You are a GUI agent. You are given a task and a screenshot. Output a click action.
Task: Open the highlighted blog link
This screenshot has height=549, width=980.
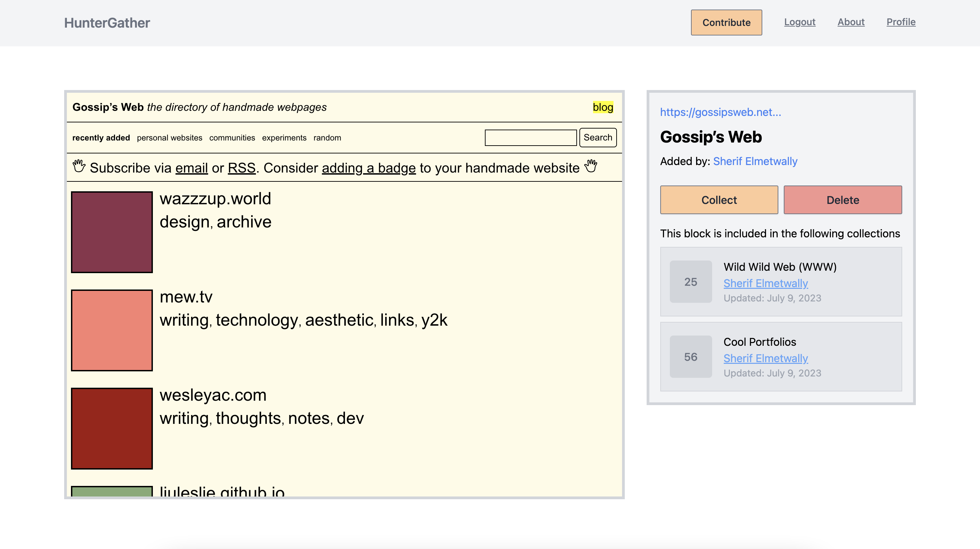pos(603,107)
